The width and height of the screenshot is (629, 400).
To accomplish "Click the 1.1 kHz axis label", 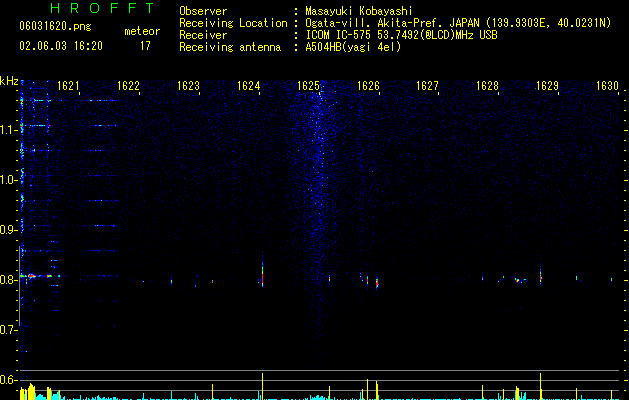I will (8, 130).
